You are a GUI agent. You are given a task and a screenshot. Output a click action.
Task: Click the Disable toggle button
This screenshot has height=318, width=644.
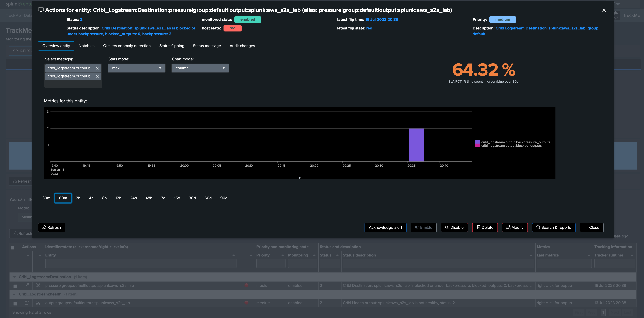tap(454, 227)
